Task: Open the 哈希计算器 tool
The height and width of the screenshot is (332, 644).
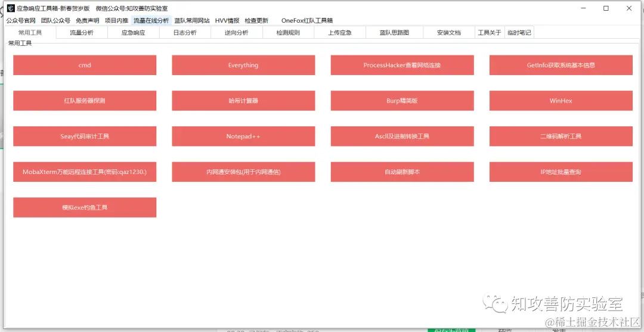Action: (243, 101)
